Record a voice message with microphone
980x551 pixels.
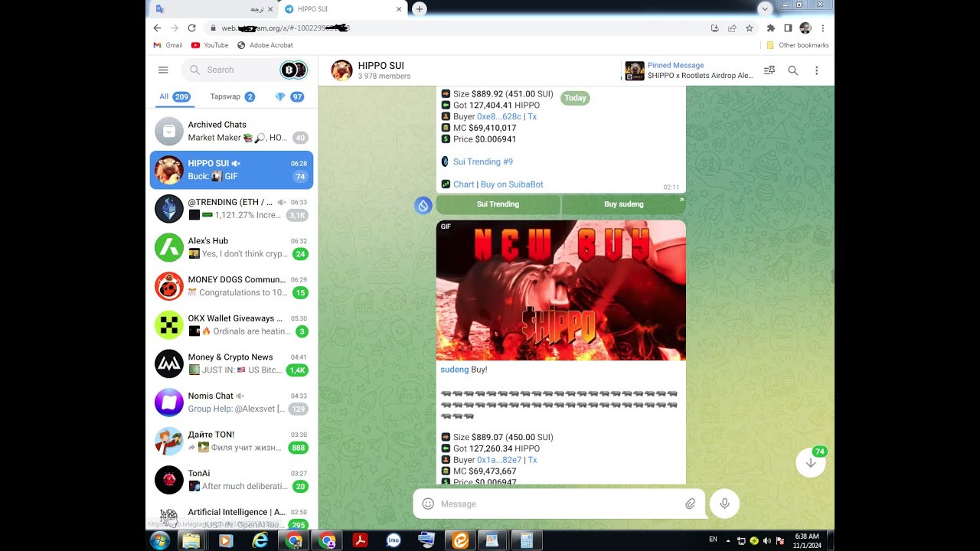724,504
